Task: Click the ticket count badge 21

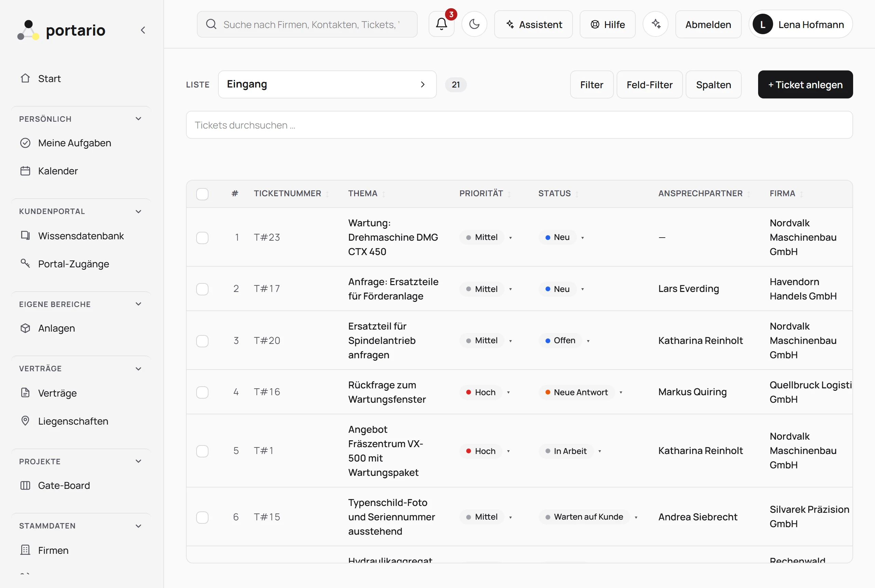Action: (456, 84)
